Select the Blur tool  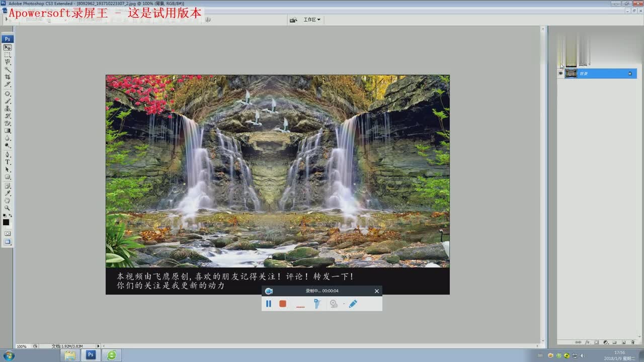pos(8,138)
